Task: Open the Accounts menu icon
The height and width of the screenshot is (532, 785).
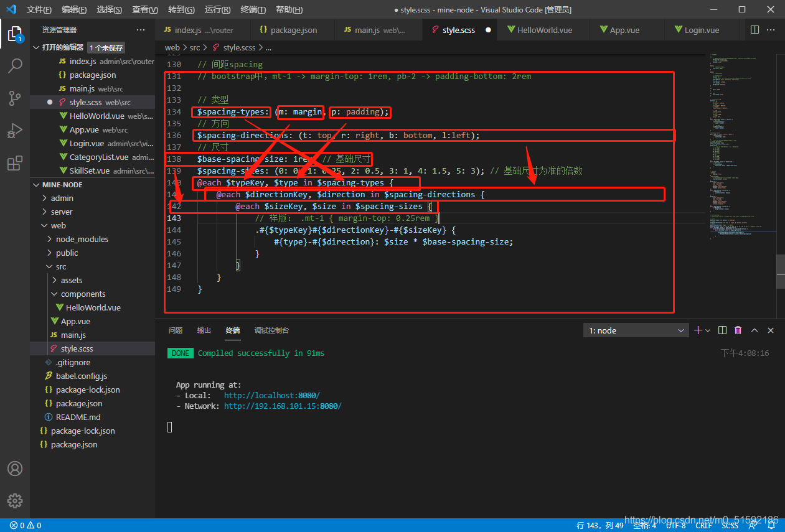Action: click(15, 469)
